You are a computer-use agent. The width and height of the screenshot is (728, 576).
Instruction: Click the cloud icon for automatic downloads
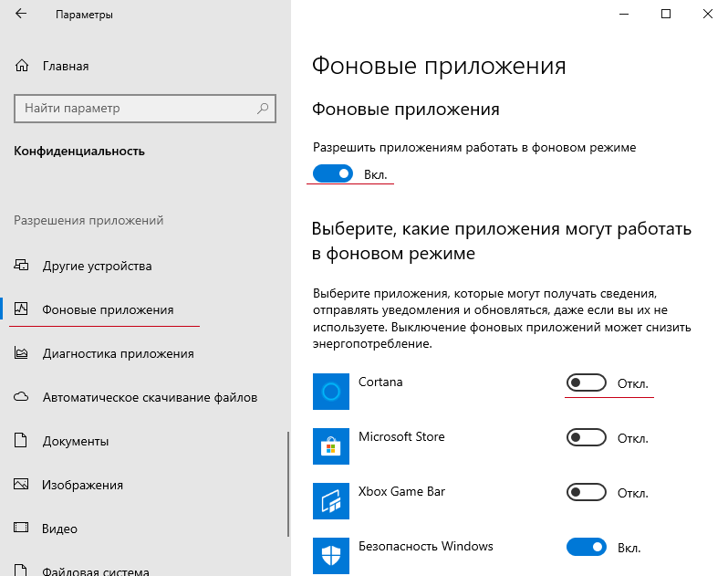pyautogui.click(x=21, y=397)
